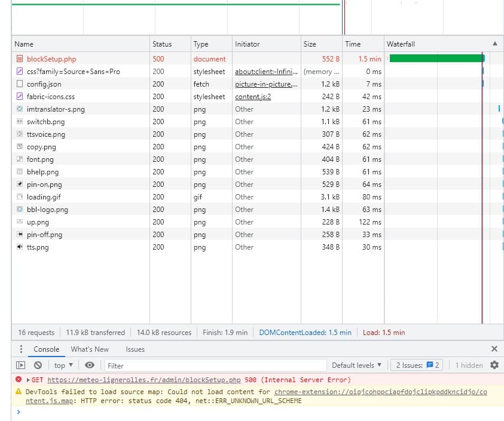Screen dimensions: 504x421
Task: Select the loading.gif request row
Action: (257, 196)
